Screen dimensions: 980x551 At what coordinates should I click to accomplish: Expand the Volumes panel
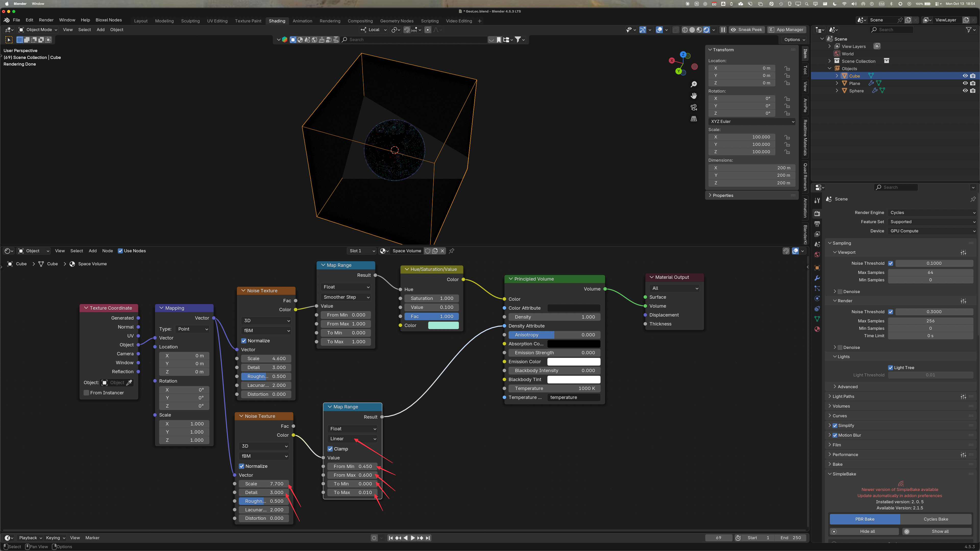pyautogui.click(x=841, y=406)
